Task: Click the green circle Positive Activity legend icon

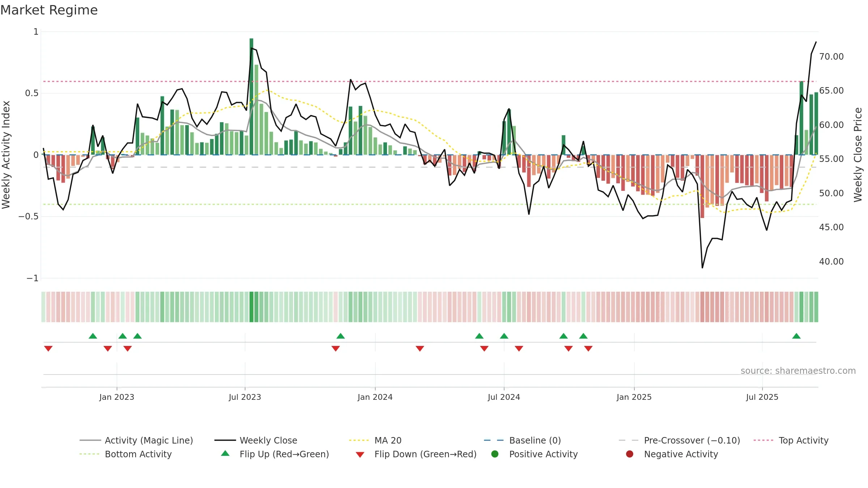Action: pos(495,454)
